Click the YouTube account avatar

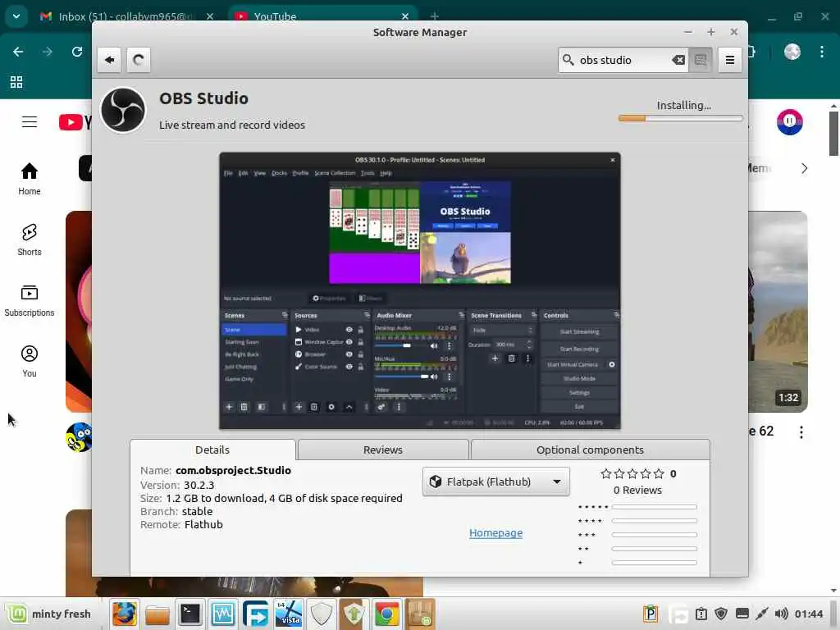point(790,122)
